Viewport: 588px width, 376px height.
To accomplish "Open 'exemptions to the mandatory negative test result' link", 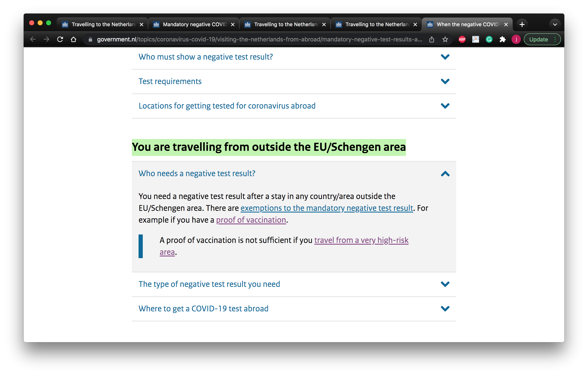I will pos(327,208).
